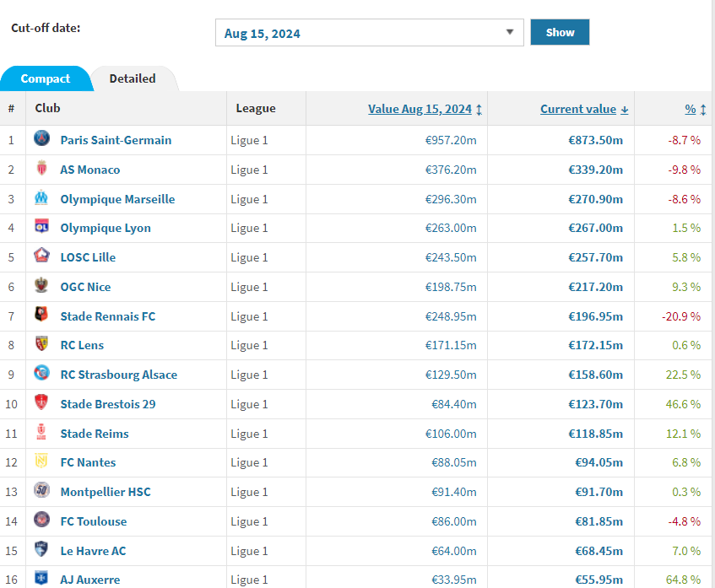Click the Stade Brestois 29 crest
This screenshot has height=588, width=715.
tap(41, 403)
